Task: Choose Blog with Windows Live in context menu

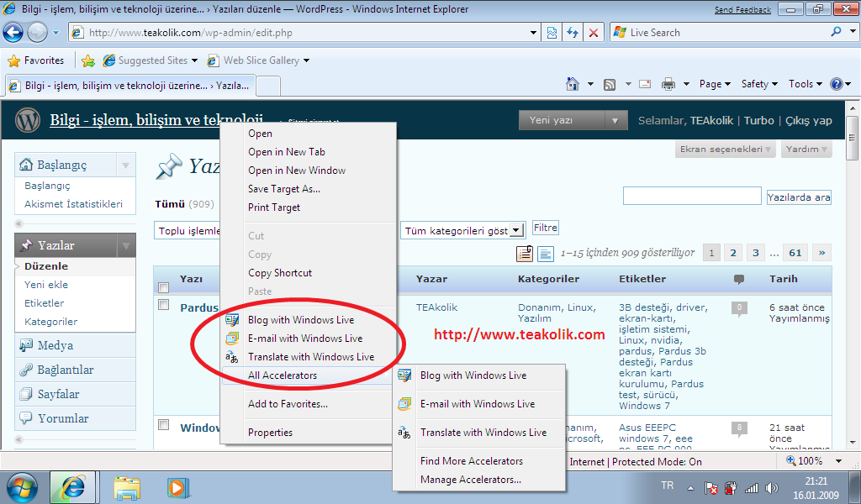Action: point(301,320)
